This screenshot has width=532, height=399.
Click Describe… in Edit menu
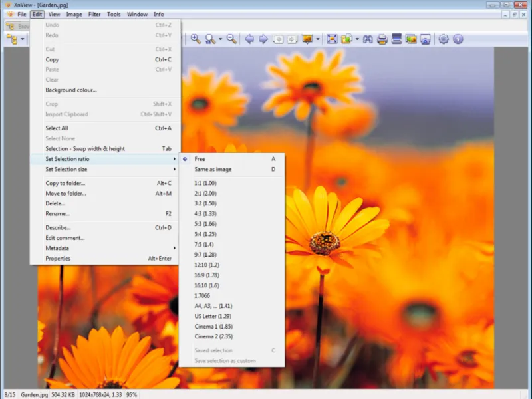105,227
